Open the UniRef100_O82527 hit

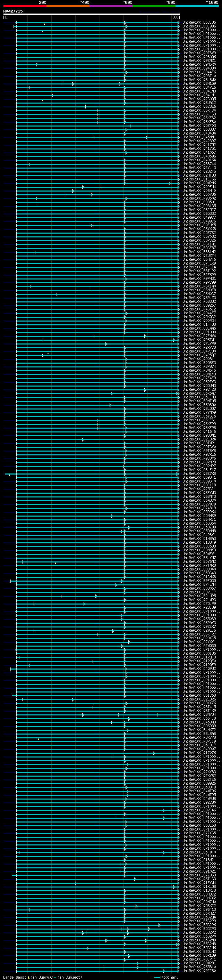199,210
